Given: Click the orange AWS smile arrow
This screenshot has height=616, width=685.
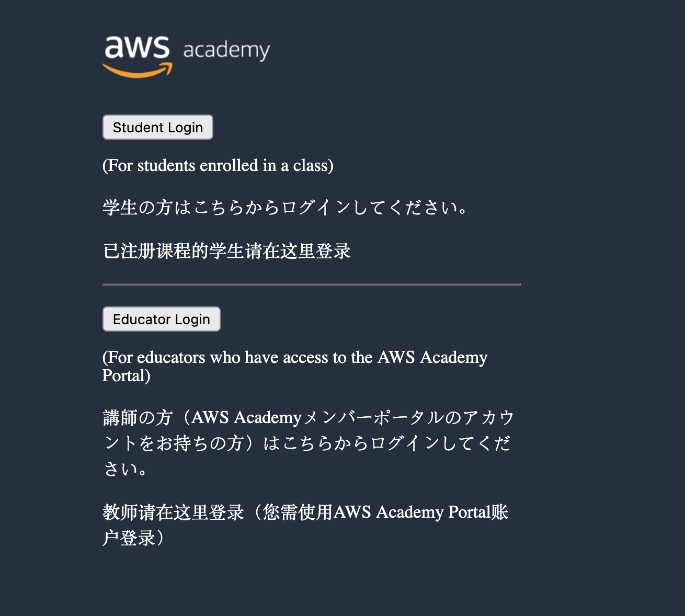Looking at the screenshot, I should [138, 71].
